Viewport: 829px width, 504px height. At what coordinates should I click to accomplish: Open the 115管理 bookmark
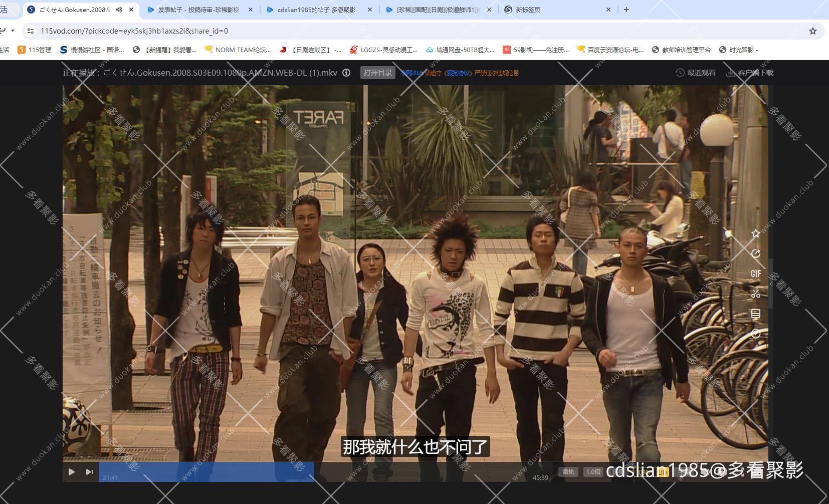pos(35,50)
